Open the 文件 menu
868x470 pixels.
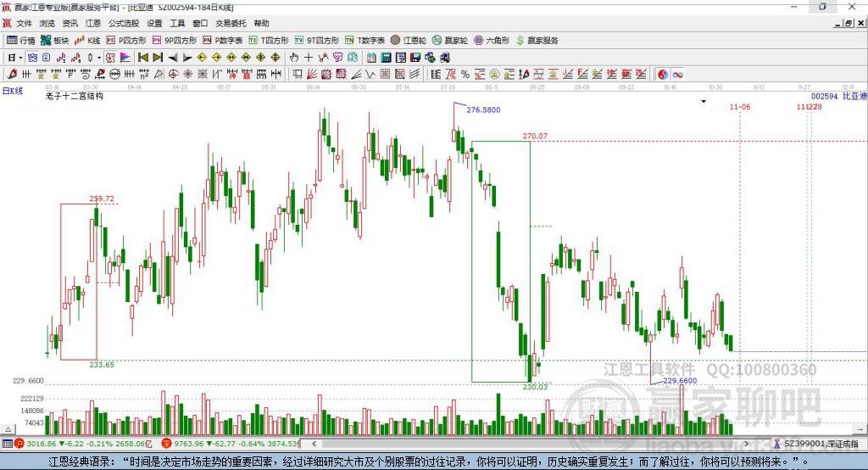(24, 23)
